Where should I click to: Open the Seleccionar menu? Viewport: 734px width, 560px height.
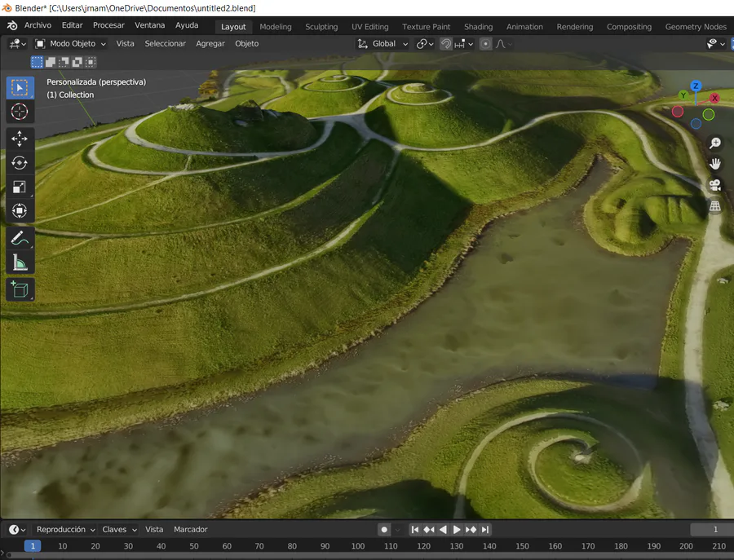pyautogui.click(x=166, y=43)
